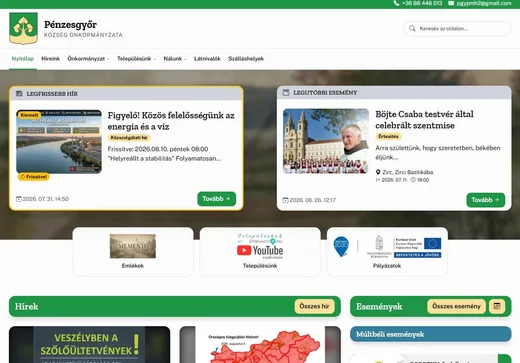
Task: Click the Széchenyi 2020 blue pin logo
Action: click(341, 246)
